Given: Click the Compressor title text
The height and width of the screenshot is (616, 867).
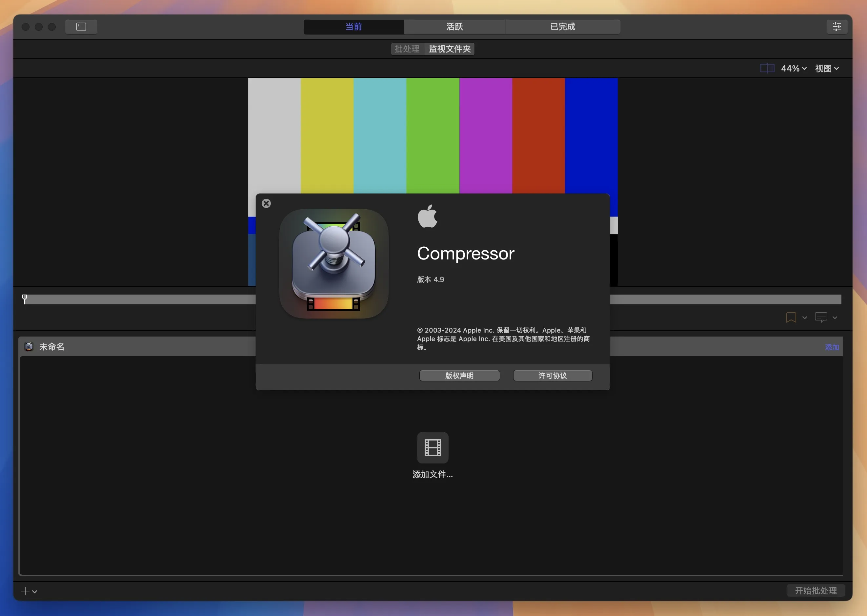Looking at the screenshot, I should point(466,253).
